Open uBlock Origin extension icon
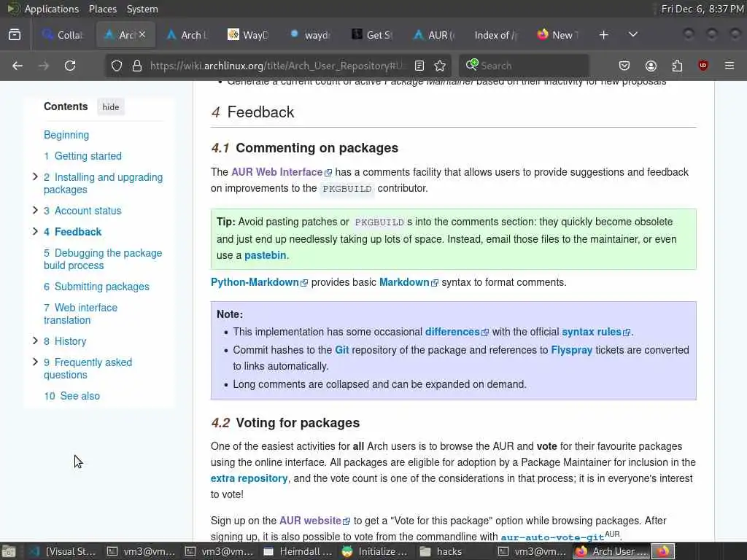This screenshot has height=560, width=747. pyautogui.click(x=703, y=66)
